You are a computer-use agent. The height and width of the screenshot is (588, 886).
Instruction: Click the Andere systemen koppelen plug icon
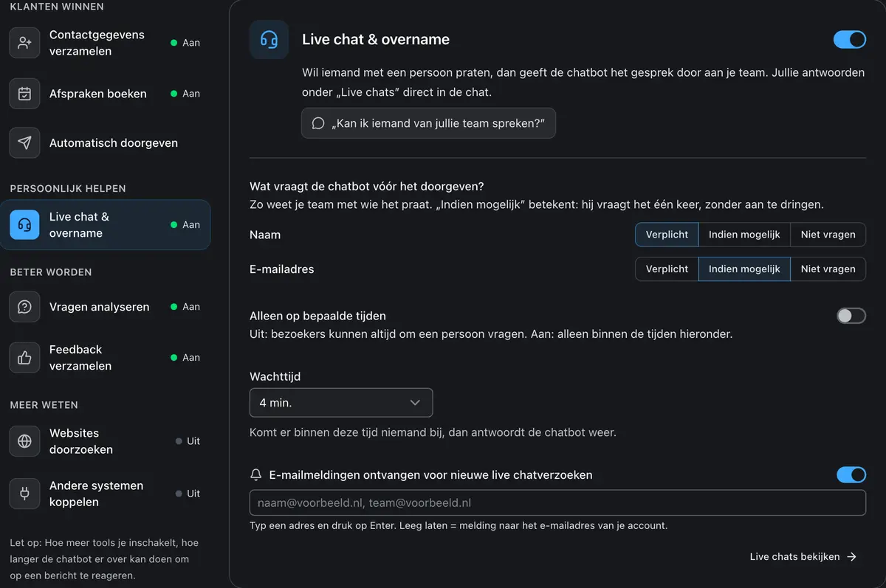pyautogui.click(x=24, y=494)
